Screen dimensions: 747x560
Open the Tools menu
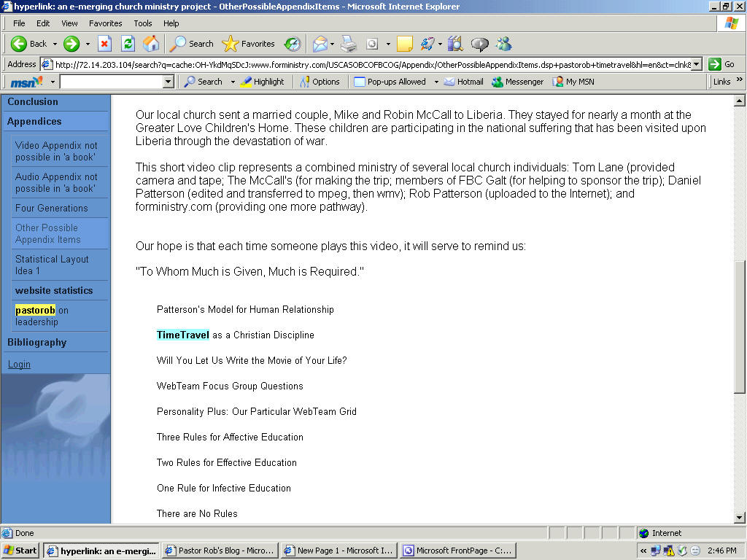143,23
